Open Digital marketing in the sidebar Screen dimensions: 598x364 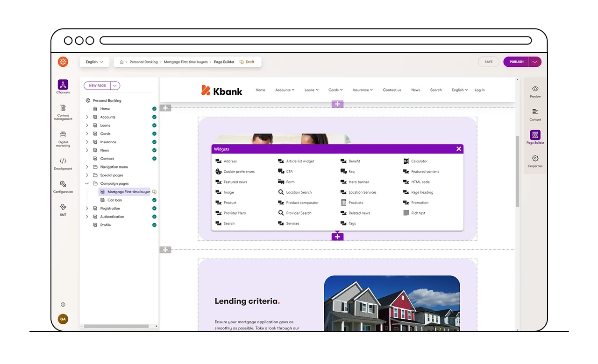pyautogui.click(x=63, y=135)
